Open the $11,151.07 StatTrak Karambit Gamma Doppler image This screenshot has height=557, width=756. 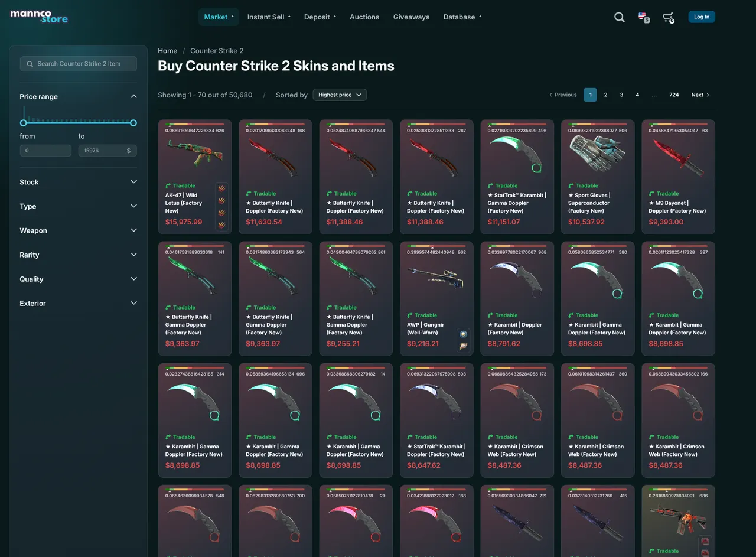point(517,154)
